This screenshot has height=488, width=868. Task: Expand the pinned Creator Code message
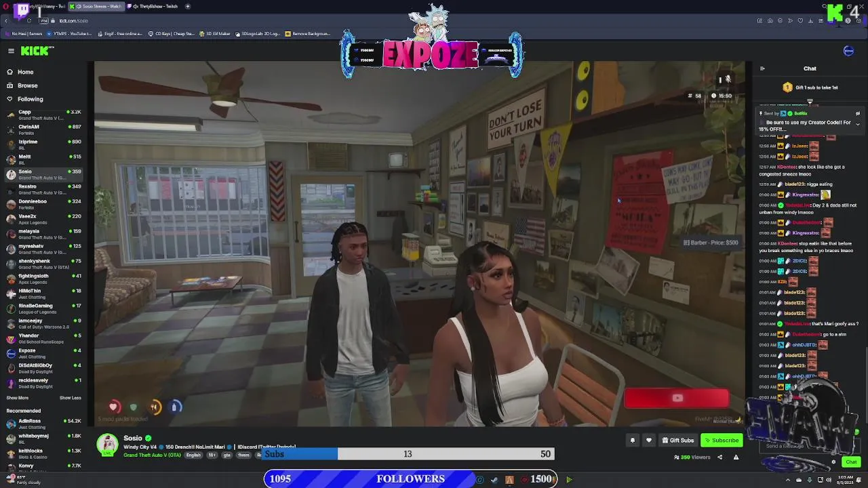tap(857, 125)
